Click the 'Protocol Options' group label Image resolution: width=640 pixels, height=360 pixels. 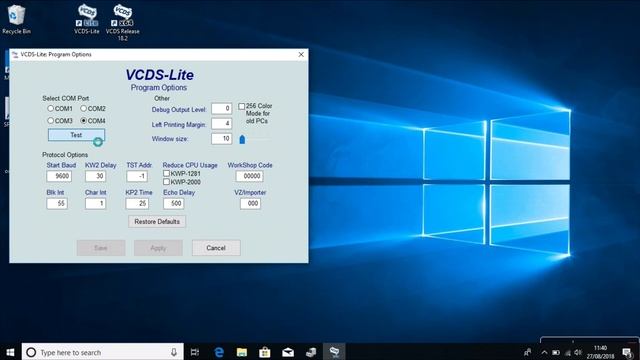[65, 155]
